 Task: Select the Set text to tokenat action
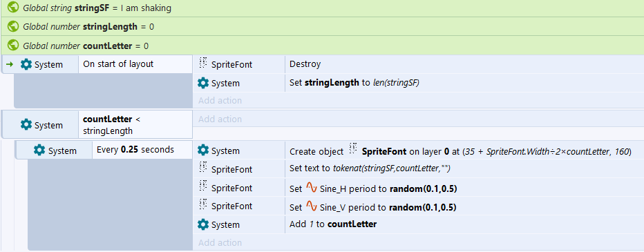coord(464,168)
